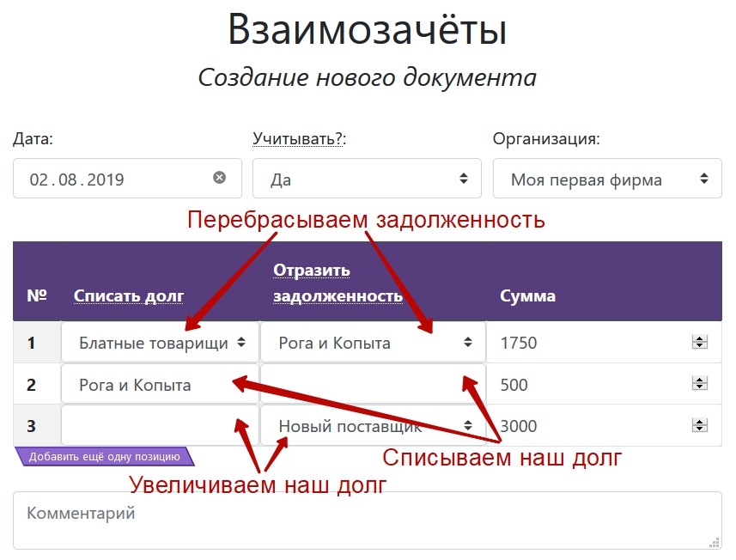Open row 1 Рога и Копыта dropdown
Viewport: 736px width, 560px height.
point(374,343)
